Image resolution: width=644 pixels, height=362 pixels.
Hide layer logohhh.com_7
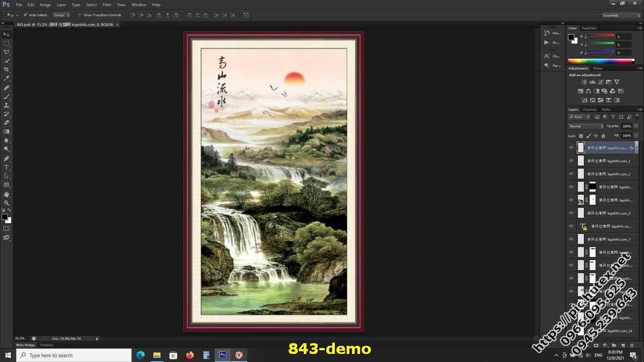[571, 239]
